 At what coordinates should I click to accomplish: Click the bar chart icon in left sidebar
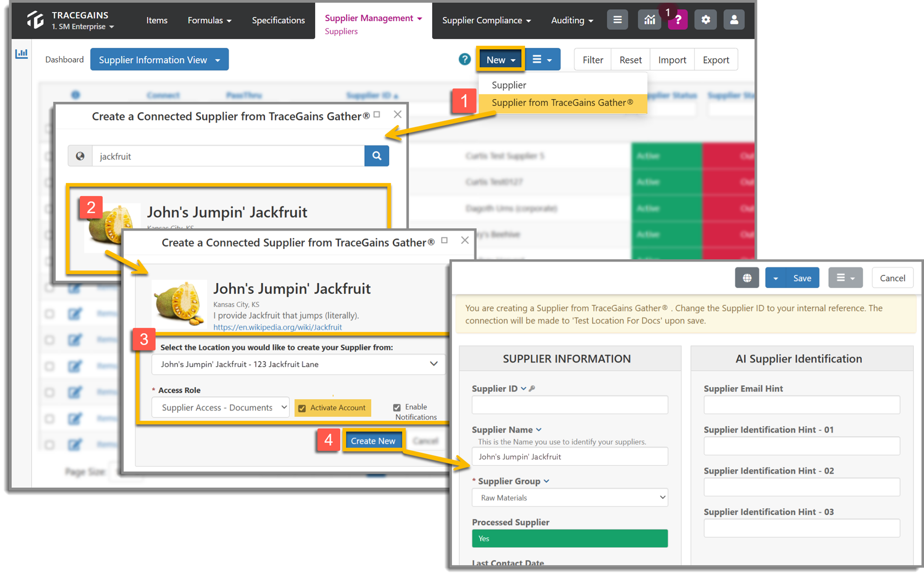(21, 53)
